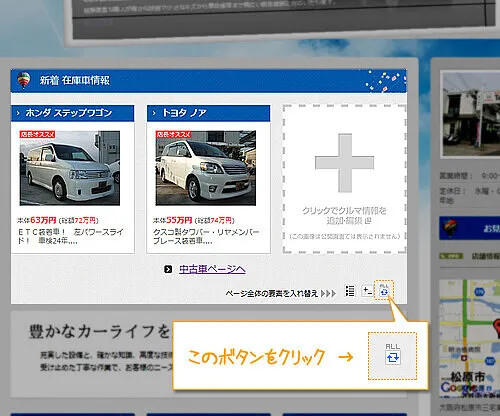Click the arrow icon before 中古車ページへ
The height and width of the screenshot is (416, 500).
coord(168,269)
